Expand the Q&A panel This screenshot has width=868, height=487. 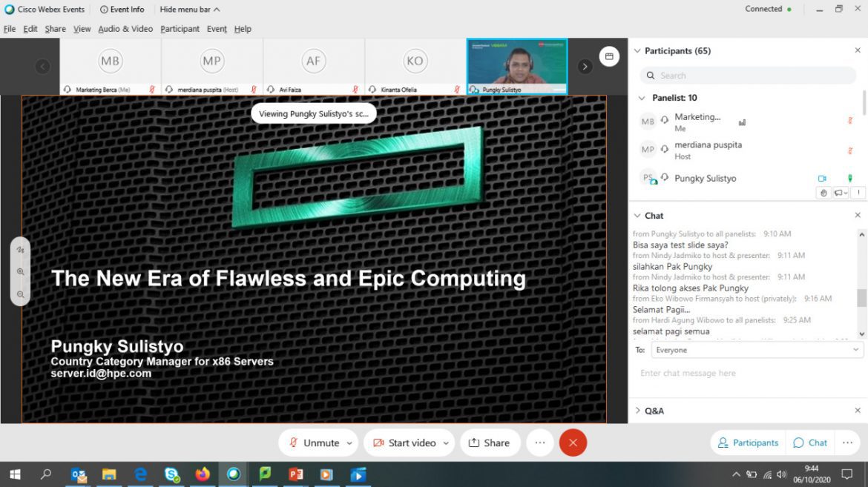[x=637, y=411]
